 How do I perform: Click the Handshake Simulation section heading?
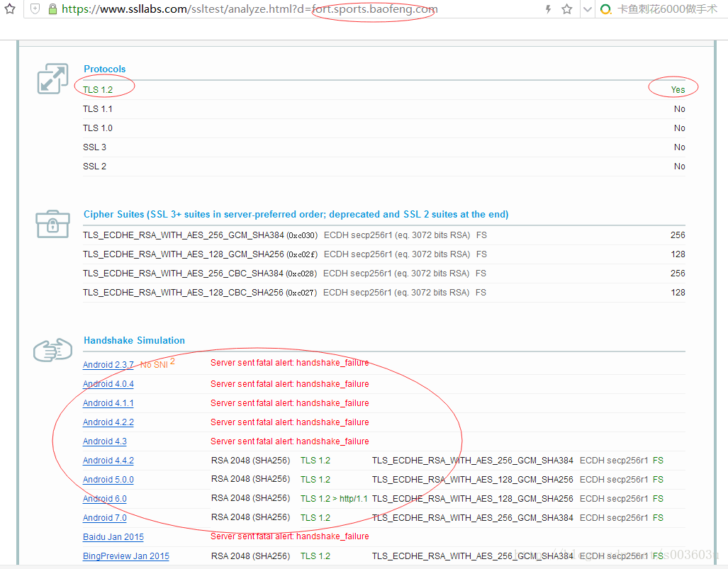(x=134, y=340)
